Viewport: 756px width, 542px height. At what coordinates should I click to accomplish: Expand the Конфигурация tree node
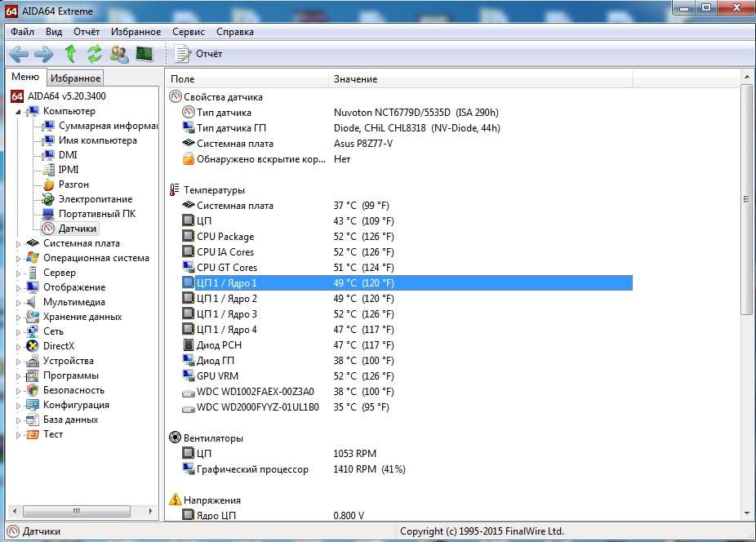point(18,406)
